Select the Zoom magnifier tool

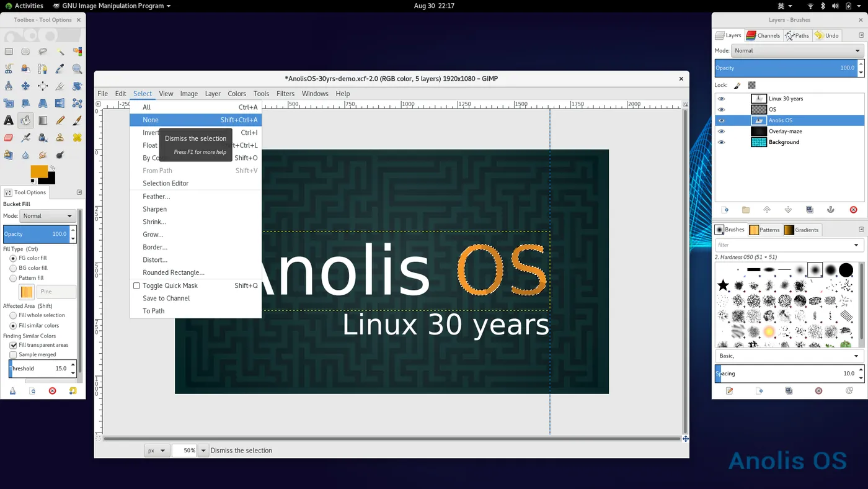[77, 69]
